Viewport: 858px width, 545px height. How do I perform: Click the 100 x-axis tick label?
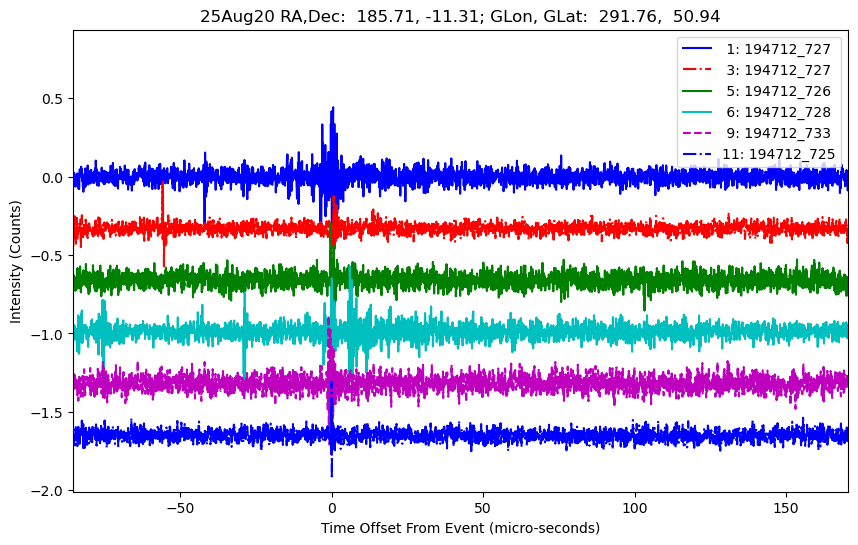coord(635,508)
